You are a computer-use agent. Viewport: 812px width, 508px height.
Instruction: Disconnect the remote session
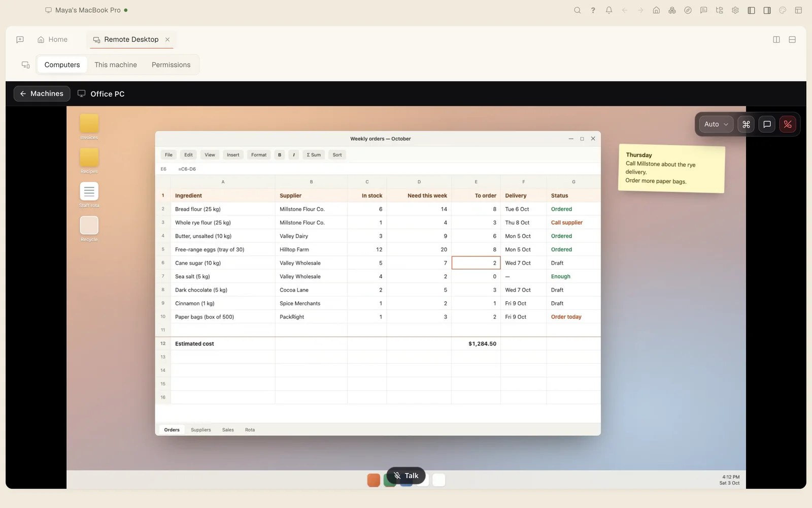click(788, 124)
